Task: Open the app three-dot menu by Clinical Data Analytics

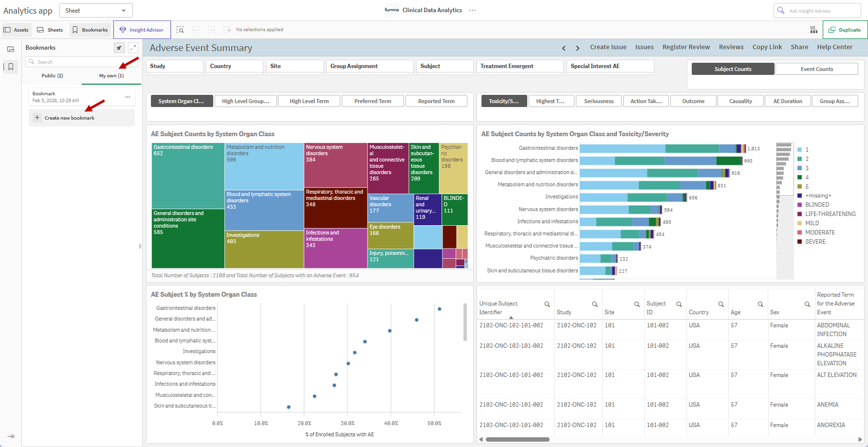Action: [x=472, y=10]
